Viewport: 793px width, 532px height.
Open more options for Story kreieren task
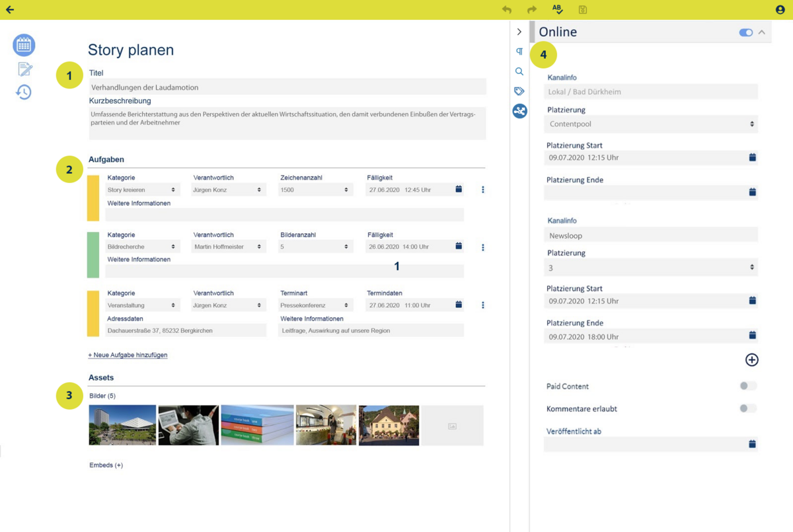pyautogui.click(x=483, y=190)
